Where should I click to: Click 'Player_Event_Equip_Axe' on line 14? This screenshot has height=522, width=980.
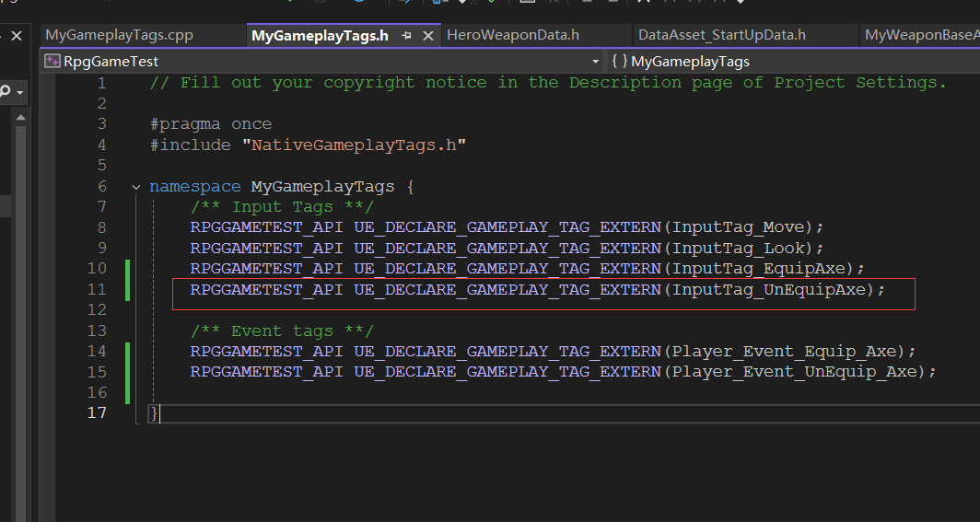(785, 352)
